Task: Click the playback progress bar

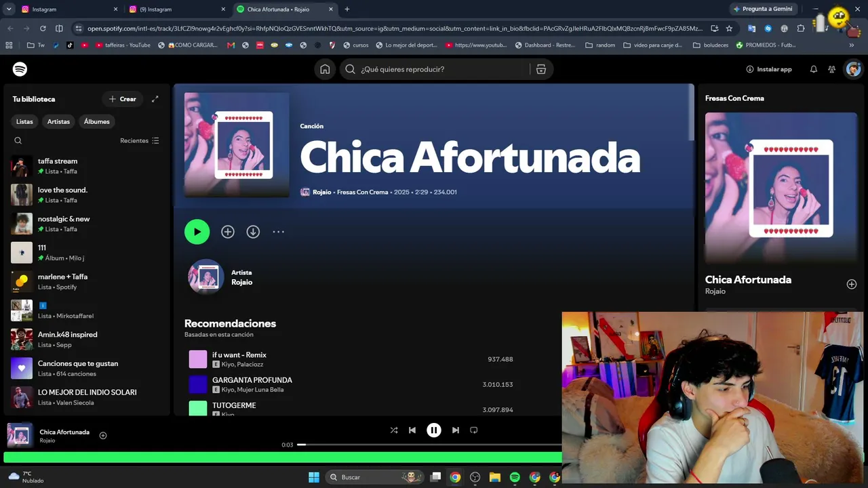Action: [x=430, y=445]
